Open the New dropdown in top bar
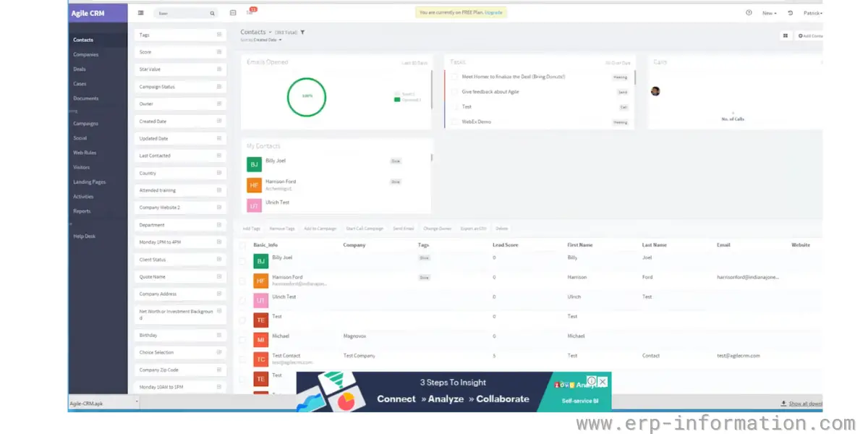 click(769, 13)
